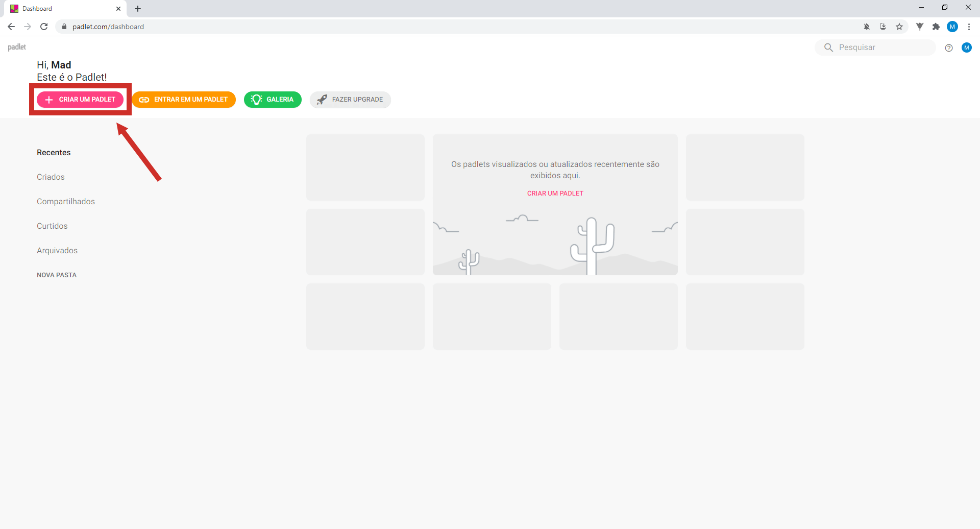Click the Criar um Padlet link in the empty state

pos(555,194)
